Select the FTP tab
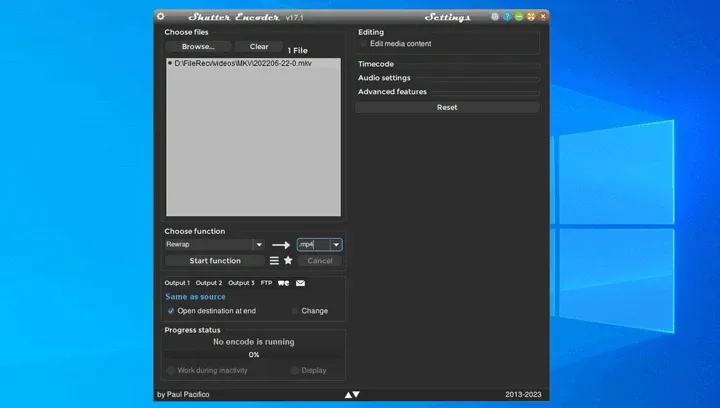This screenshot has height=408, width=720. tap(266, 283)
